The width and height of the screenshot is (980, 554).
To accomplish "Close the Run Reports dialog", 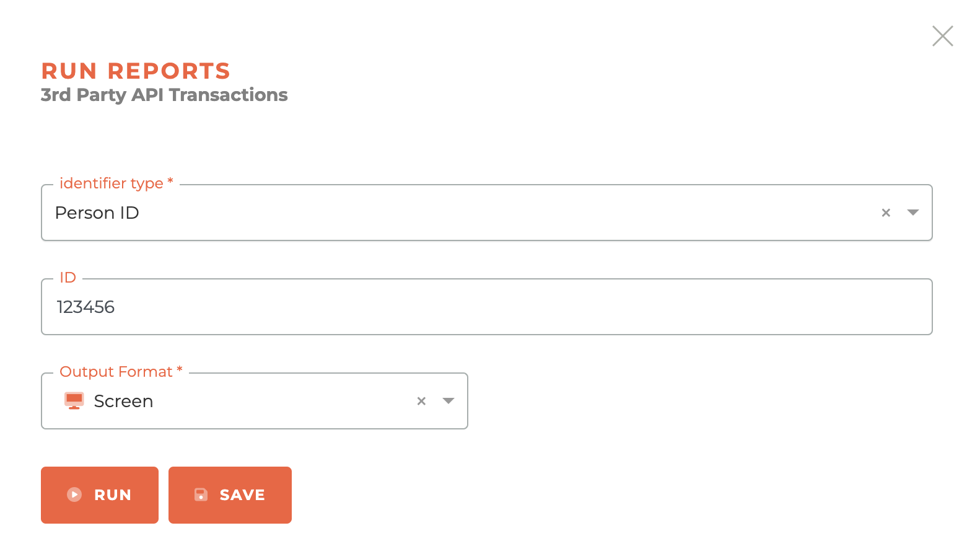I will pyautogui.click(x=942, y=36).
